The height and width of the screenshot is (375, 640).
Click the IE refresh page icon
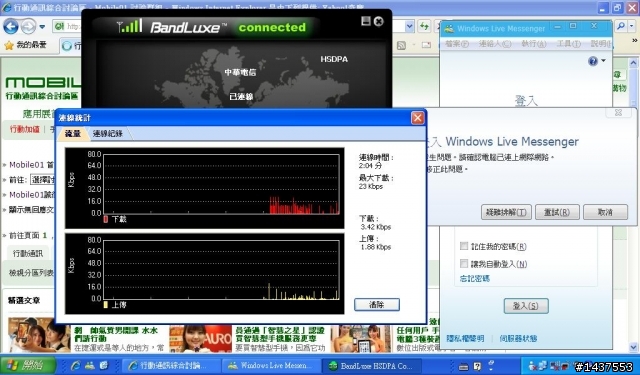click(x=424, y=27)
